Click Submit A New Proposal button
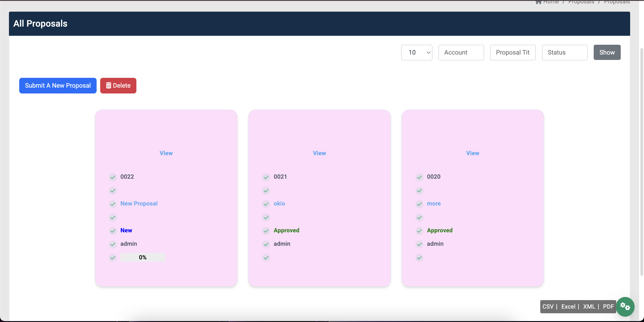This screenshot has width=644, height=322. tap(58, 85)
